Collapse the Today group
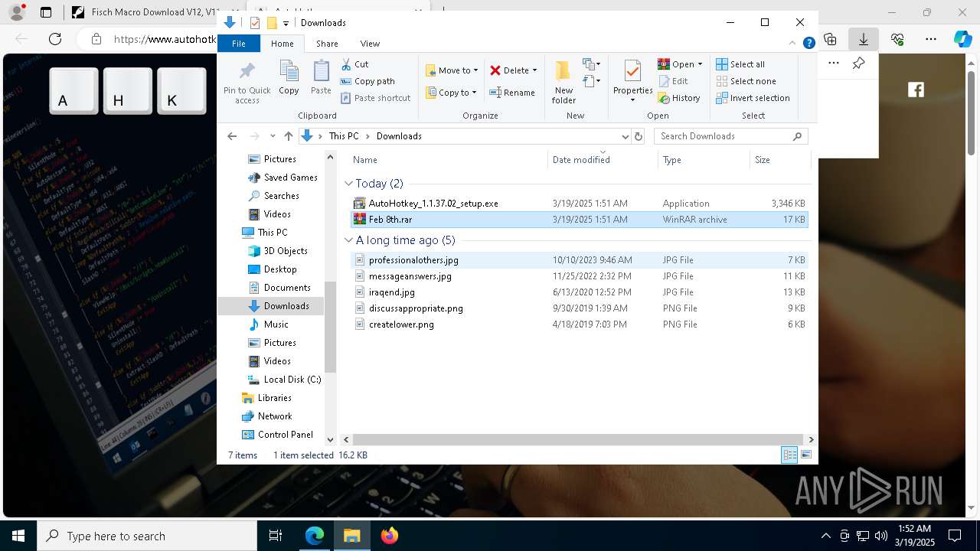 (349, 184)
